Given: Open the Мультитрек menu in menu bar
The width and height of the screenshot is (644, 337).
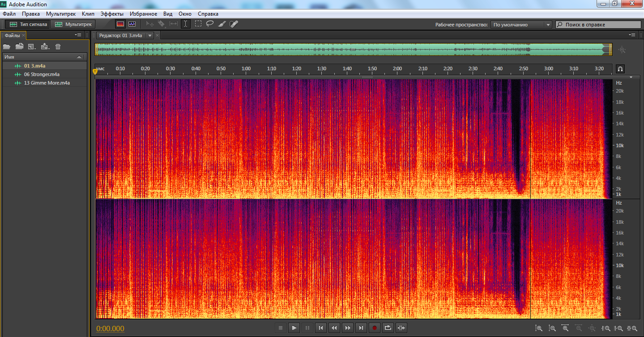Looking at the screenshot, I should 61,14.
